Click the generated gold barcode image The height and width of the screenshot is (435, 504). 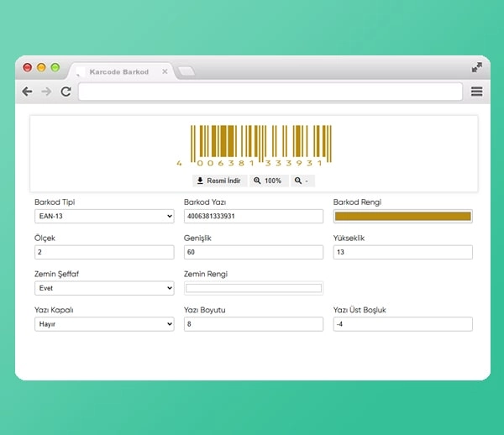tap(254, 146)
